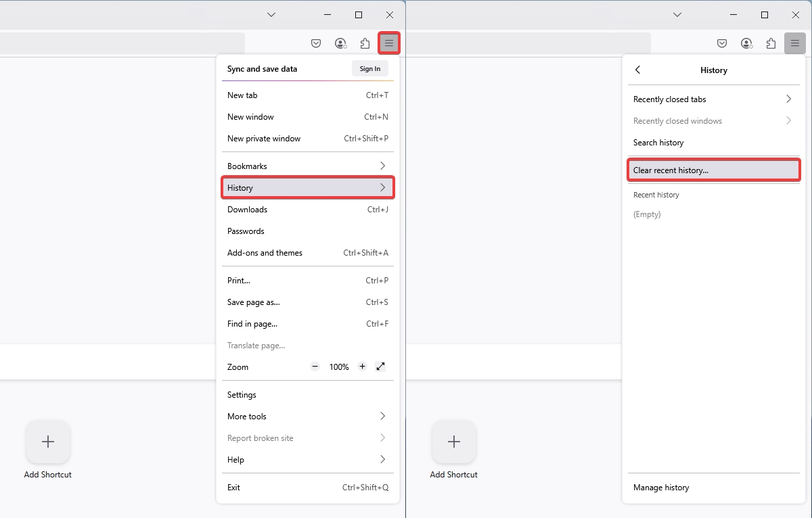Click the Sync and save data label
The width and height of the screenshot is (812, 518).
(x=262, y=68)
